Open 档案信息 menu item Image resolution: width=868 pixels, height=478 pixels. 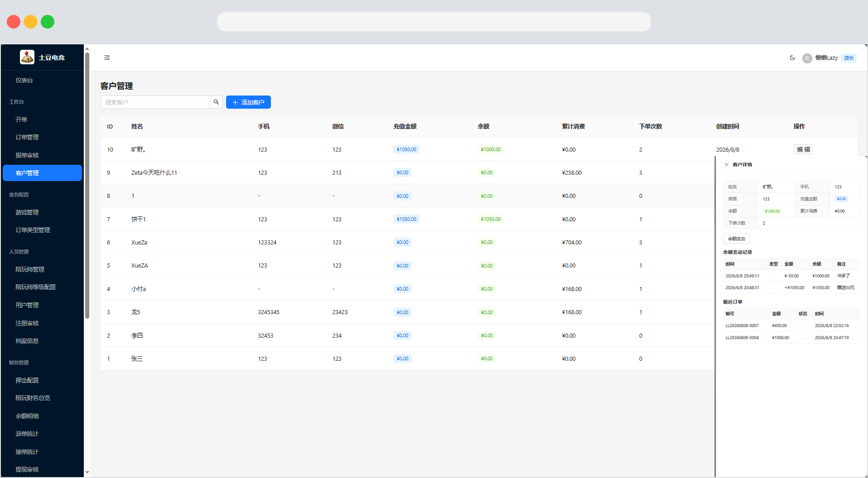(27, 341)
